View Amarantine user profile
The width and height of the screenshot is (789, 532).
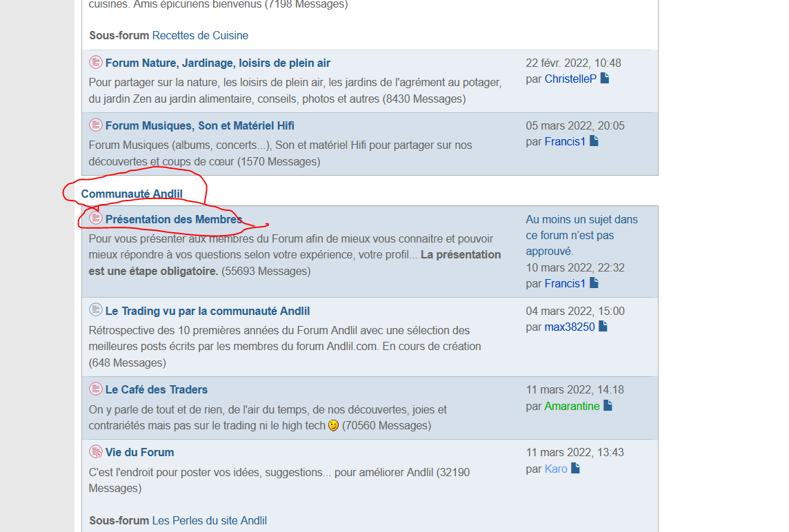click(572, 407)
